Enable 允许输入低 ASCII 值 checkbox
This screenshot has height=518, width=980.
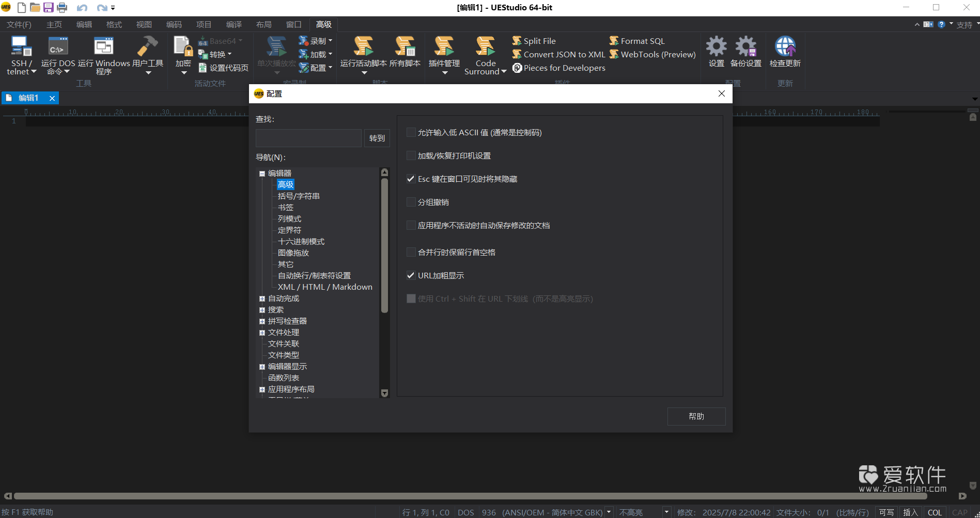[411, 132]
